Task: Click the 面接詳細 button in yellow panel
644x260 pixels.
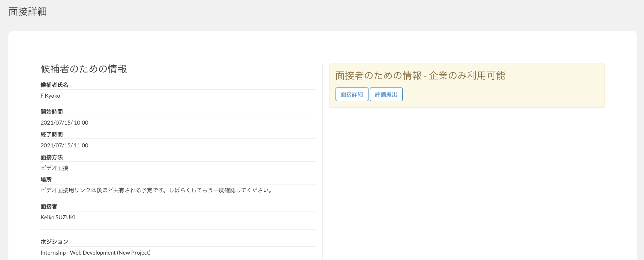Action: pyautogui.click(x=352, y=94)
